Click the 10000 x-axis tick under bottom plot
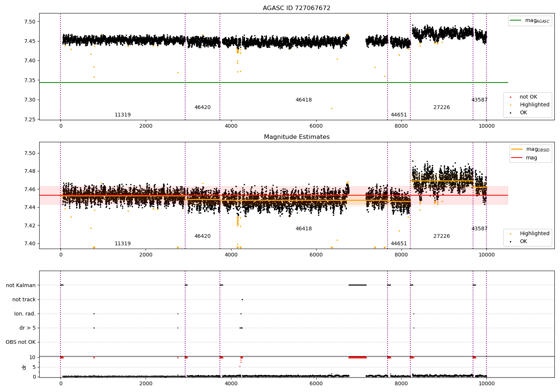Screen dimensions: 560x392 (486, 384)
